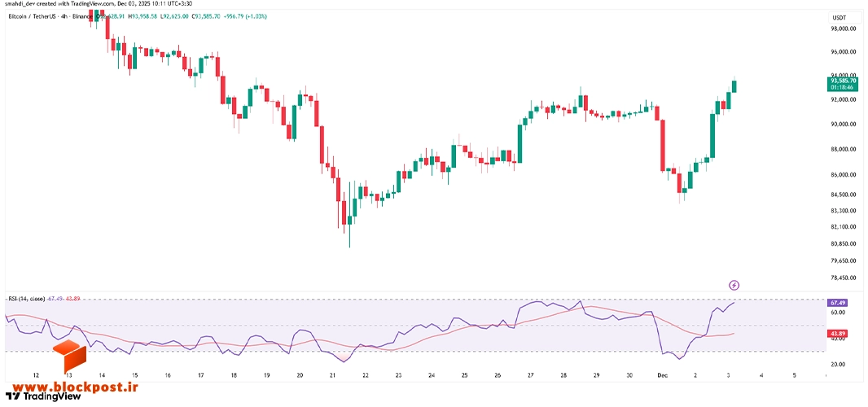Click the 80,850.00 price scale label
The image size is (868, 407).
(x=844, y=243)
